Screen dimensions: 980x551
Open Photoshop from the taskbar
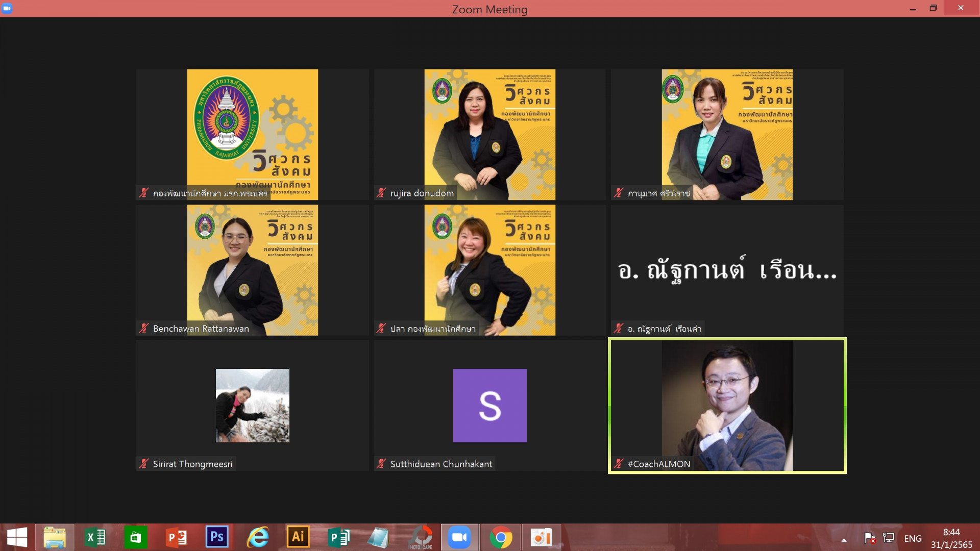click(217, 537)
